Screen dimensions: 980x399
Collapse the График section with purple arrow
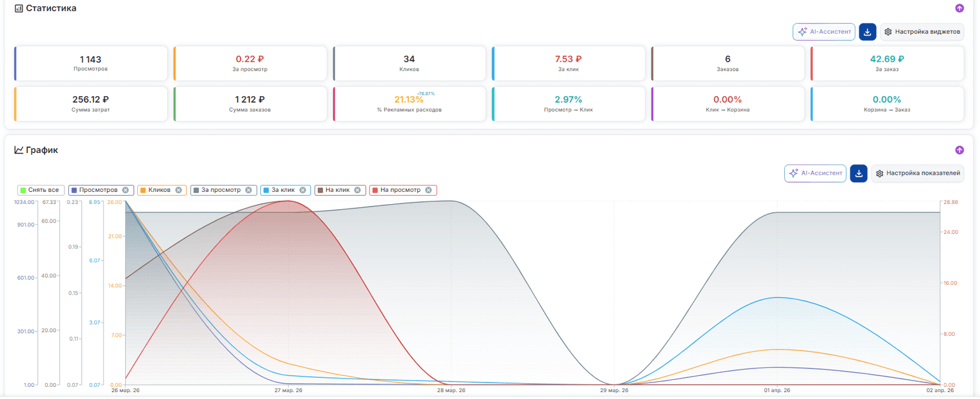tap(959, 150)
